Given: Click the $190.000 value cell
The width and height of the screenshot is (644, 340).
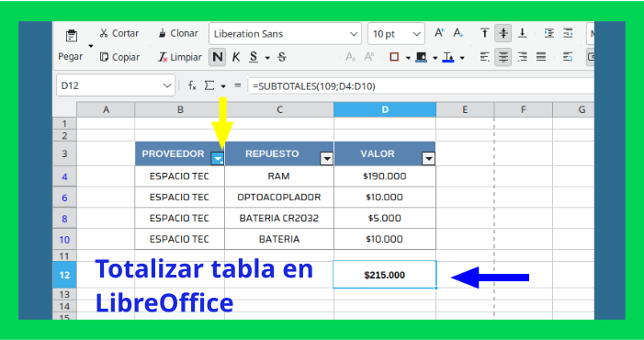Looking at the screenshot, I should [x=385, y=176].
